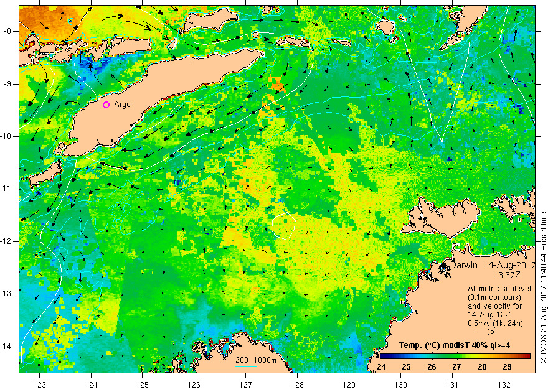
Task: Click longitude axis label '127'
Action: click(x=246, y=385)
